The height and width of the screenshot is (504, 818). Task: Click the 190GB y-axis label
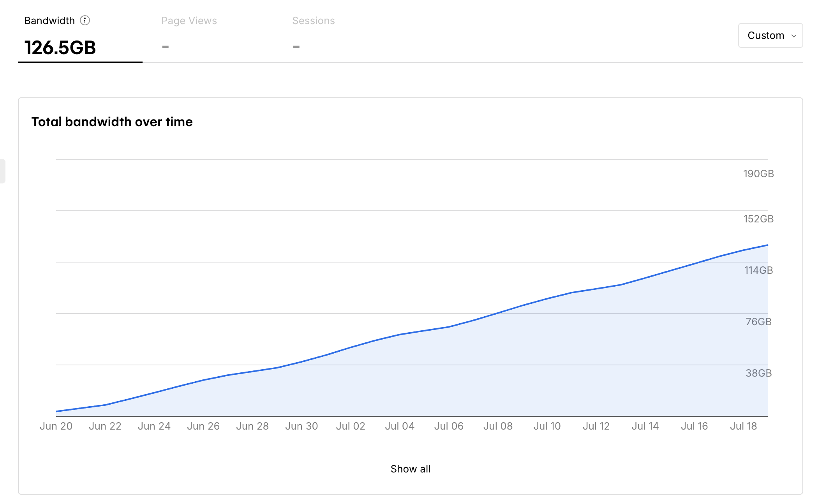(758, 174)
